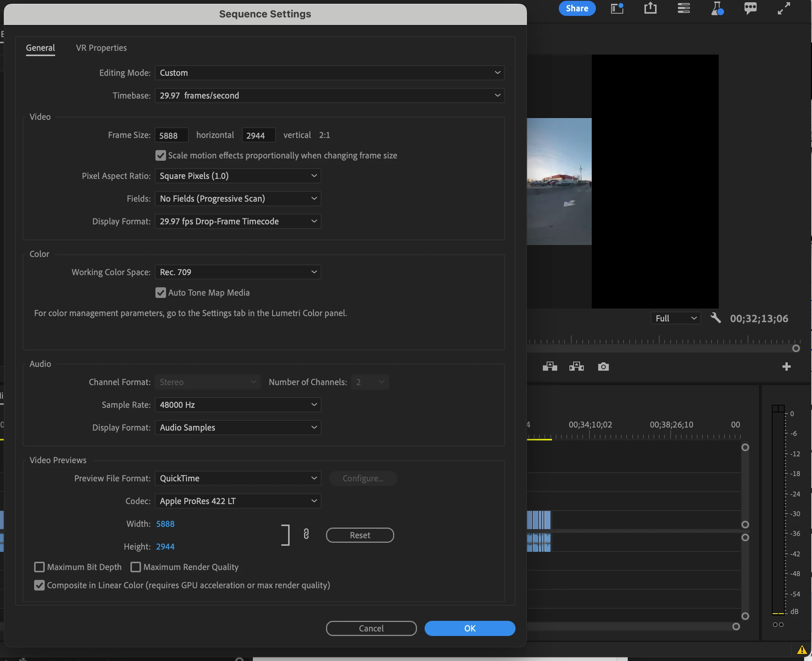Viewport: 812px width, 661px height.
Task: Click the button editor plus icon
Action: [786, 367]
